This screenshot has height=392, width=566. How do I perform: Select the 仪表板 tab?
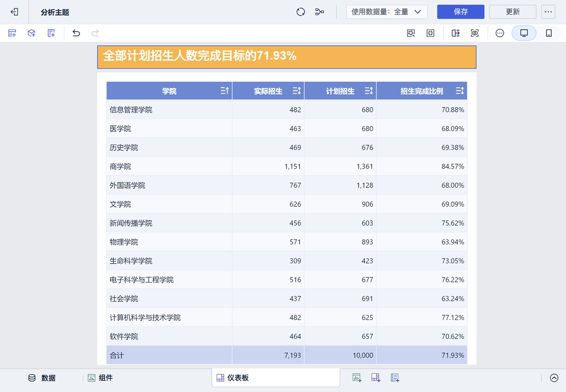click(276, 378)
